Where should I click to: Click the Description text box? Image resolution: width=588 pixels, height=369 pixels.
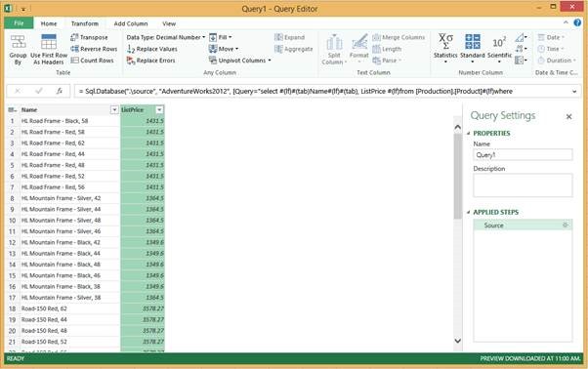click(x=523, y=185)
